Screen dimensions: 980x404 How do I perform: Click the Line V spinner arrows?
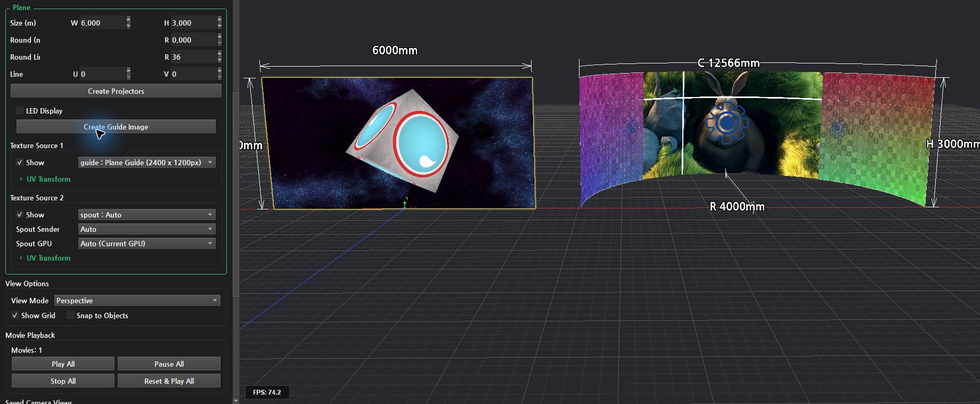tap(219, 74)
